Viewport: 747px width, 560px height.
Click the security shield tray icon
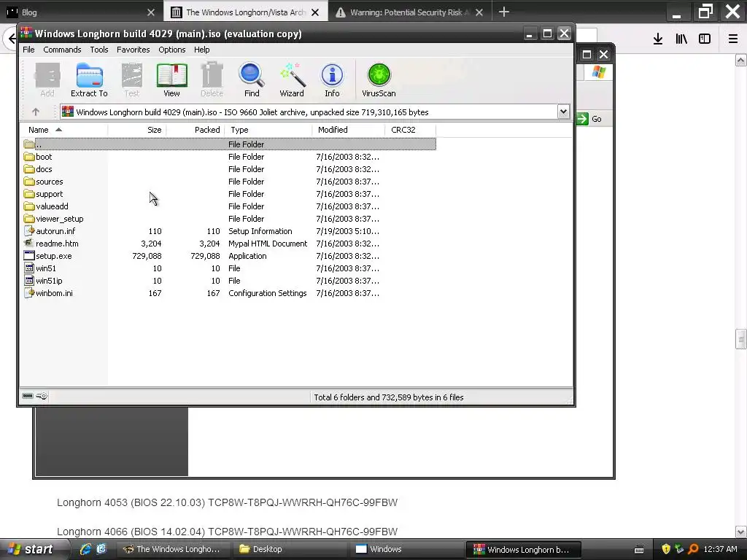click(666, 549)
